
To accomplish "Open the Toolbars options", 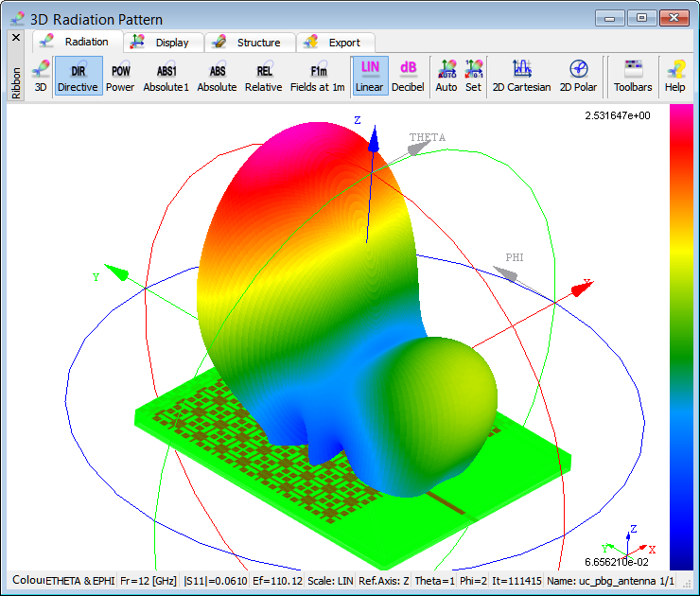I will click(633, 76).
